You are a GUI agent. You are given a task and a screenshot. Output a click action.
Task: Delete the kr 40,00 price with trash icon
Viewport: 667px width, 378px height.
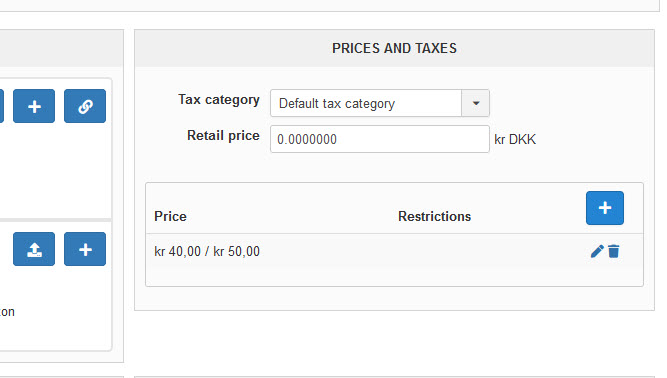click(x=613, y=251)
